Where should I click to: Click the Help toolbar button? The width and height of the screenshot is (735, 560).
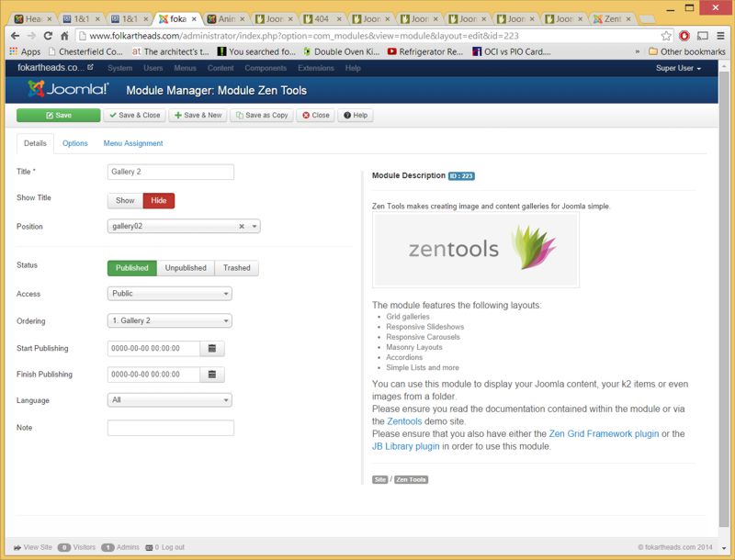click(356, 115)
